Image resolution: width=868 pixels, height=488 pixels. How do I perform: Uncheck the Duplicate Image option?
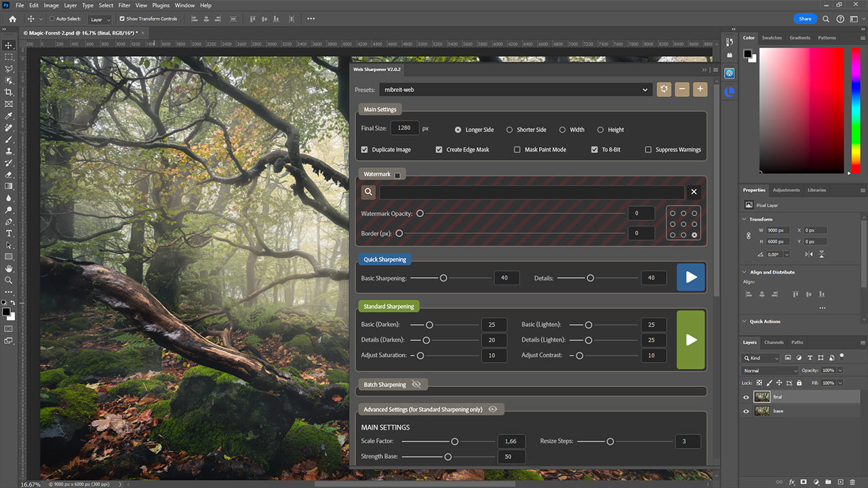coord(364,149)
